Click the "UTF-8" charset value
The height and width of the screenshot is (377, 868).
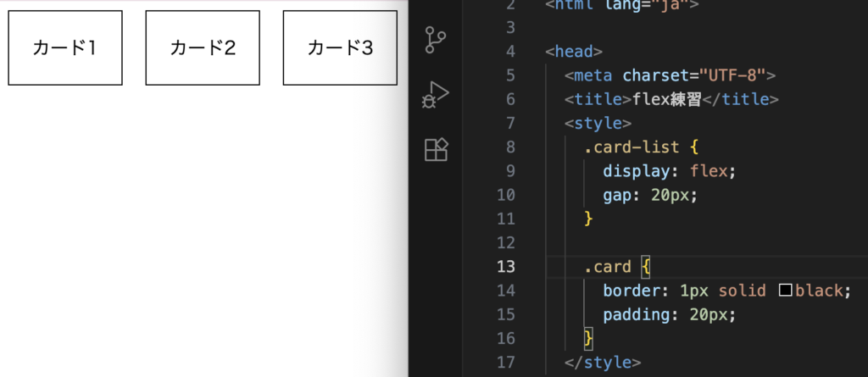pos(732,75)
